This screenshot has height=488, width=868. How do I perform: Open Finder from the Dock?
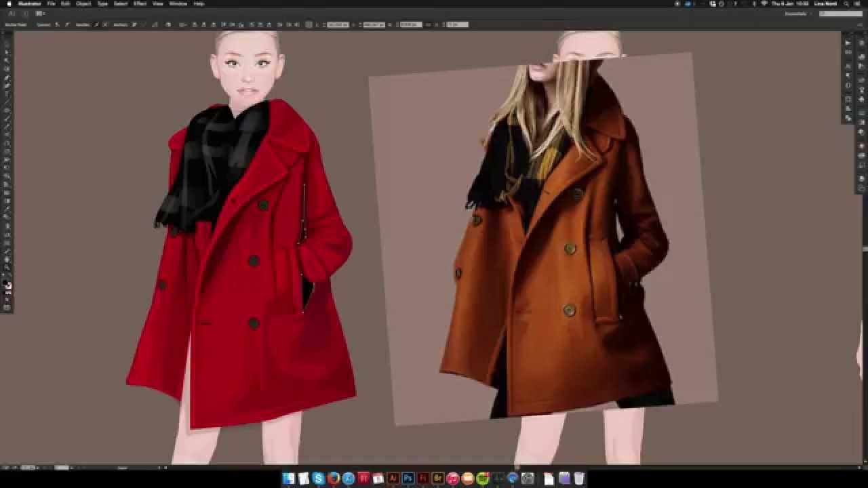289,479
